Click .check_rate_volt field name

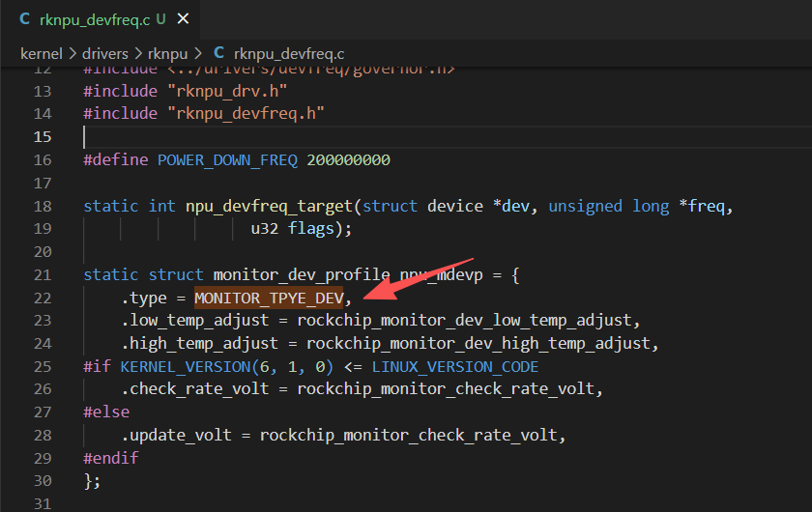pyautogui.click(x=195, y=388)
